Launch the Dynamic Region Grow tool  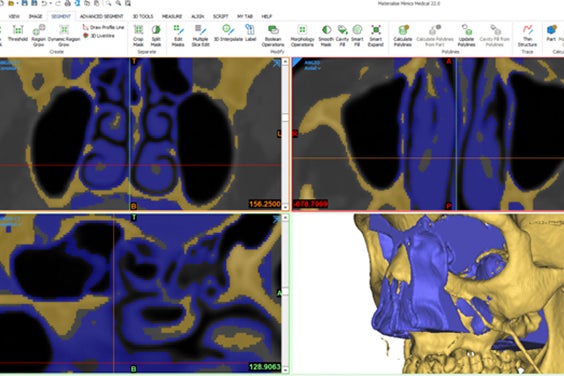pos(64,36)
